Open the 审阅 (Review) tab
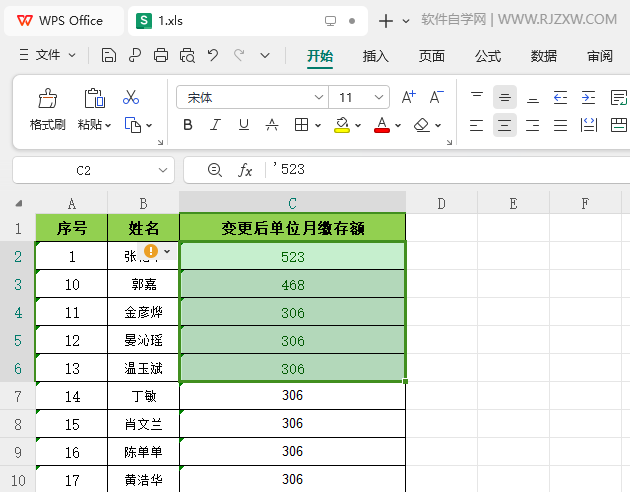Image resolution: width=630 pixels, height=492 pixels. 600,56
